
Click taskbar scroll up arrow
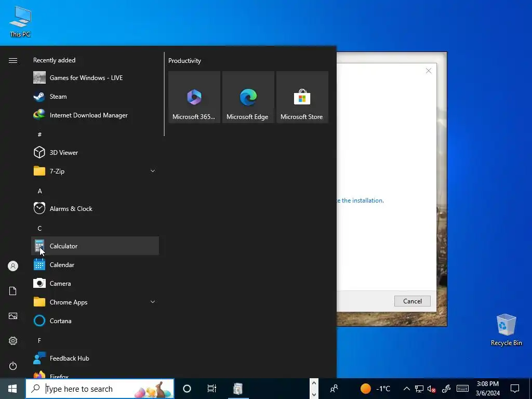coord(314,383)
